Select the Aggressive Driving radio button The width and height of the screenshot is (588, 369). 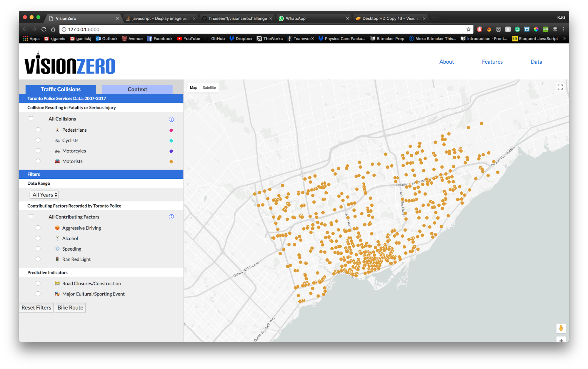tap(38, 228)
